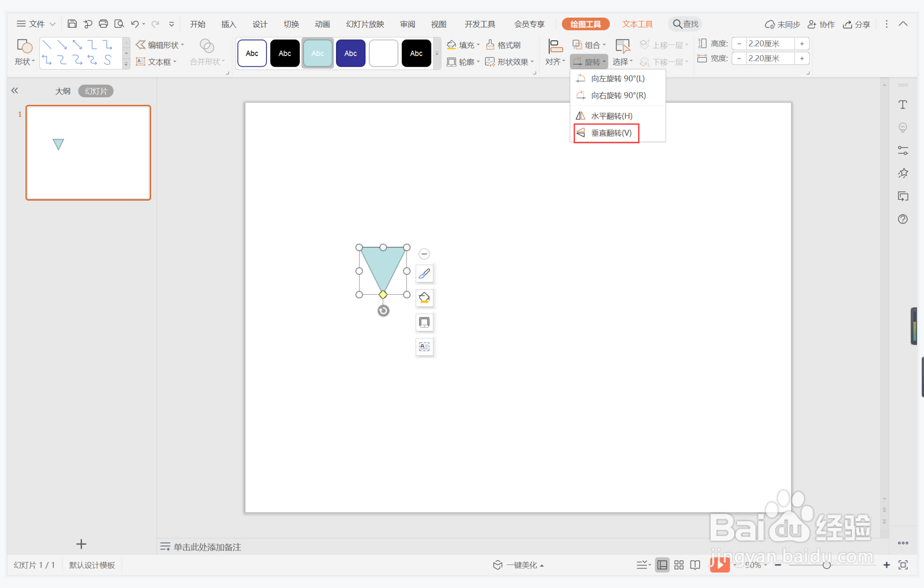The image size is (924, 588).
Task: Open the help icon in right sidebar
Action: pyautogui.click(x=903, y=219)
